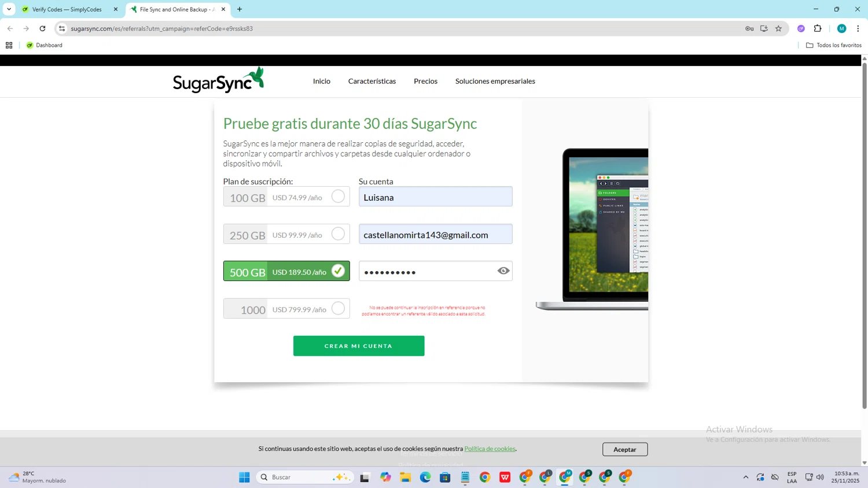868x488 pixels.
Task: Open the clock and date panel
Action: 845,477
